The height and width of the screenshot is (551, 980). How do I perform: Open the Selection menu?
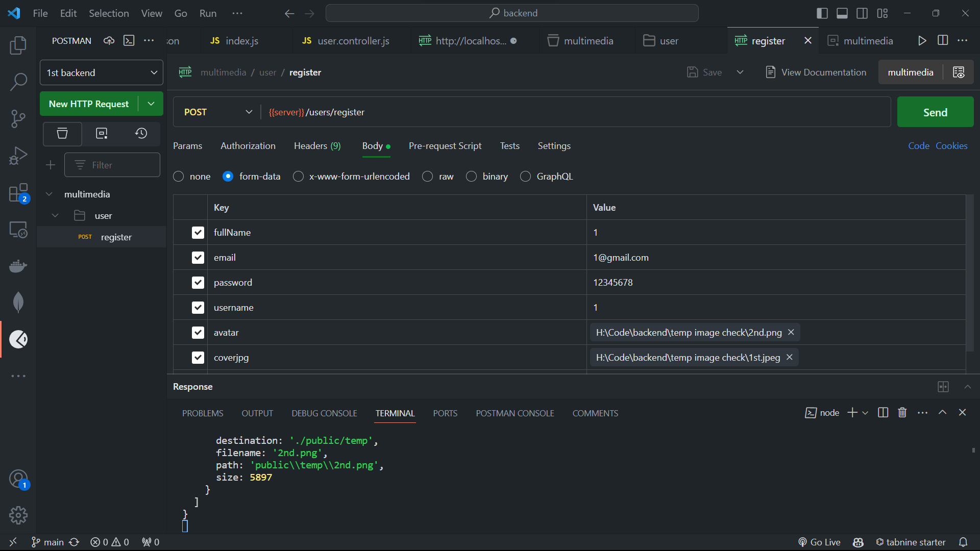[x=109, y=13]
